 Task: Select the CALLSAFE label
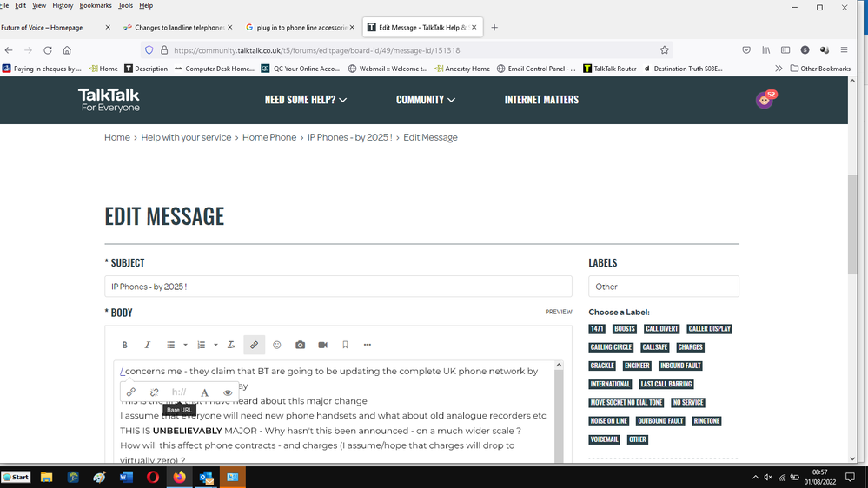pos(655,347)
